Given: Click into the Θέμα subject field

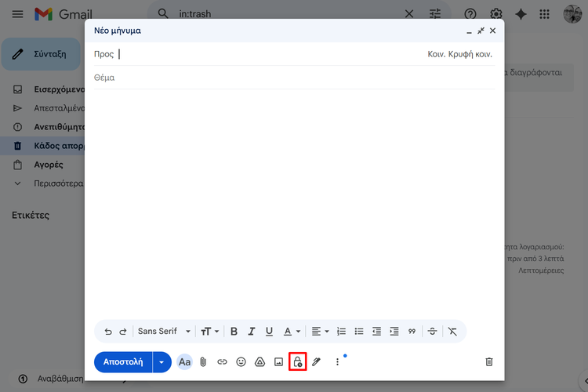Looking at the screenshot, I should (294, 78).
